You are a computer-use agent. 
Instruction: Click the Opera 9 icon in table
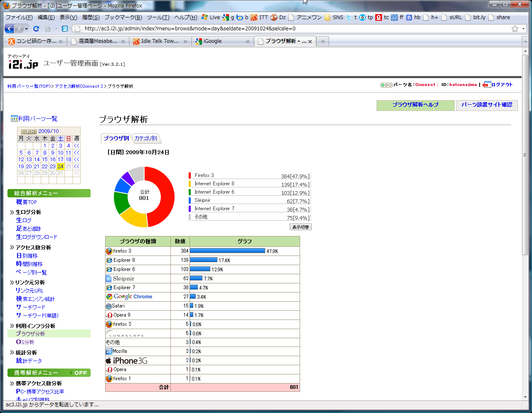pyautogui.click(x=109, y=315)
